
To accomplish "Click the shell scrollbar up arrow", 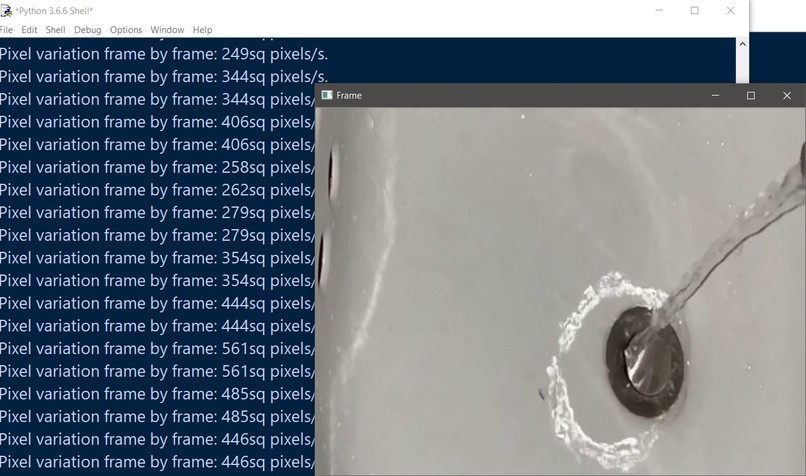I will click(x=742, y=44).
